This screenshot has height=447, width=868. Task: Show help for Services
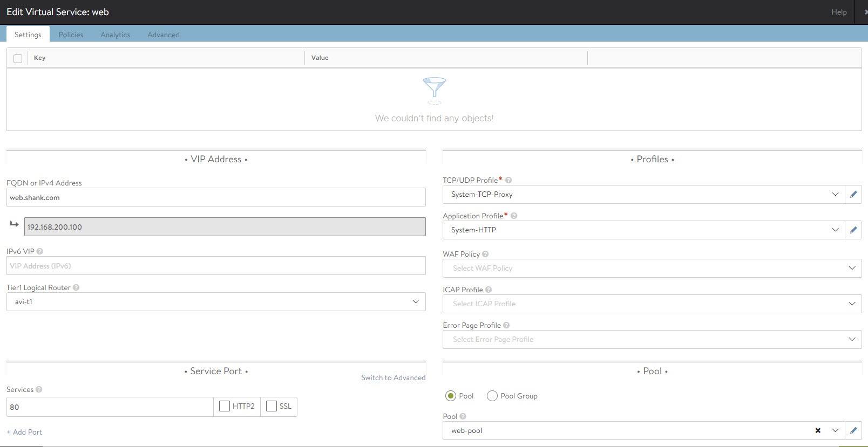point(39,389)
